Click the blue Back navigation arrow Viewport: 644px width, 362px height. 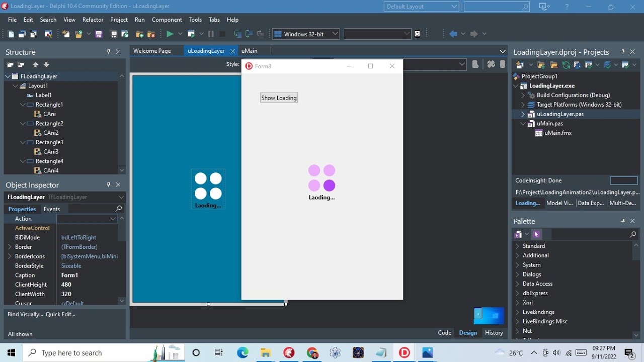(453, 34)
